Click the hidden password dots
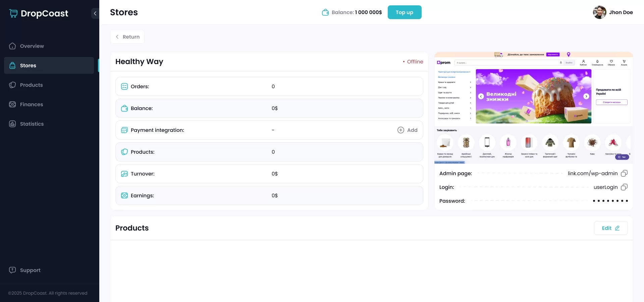This screenshot has width=644, height=302. [x=610, y=201]
